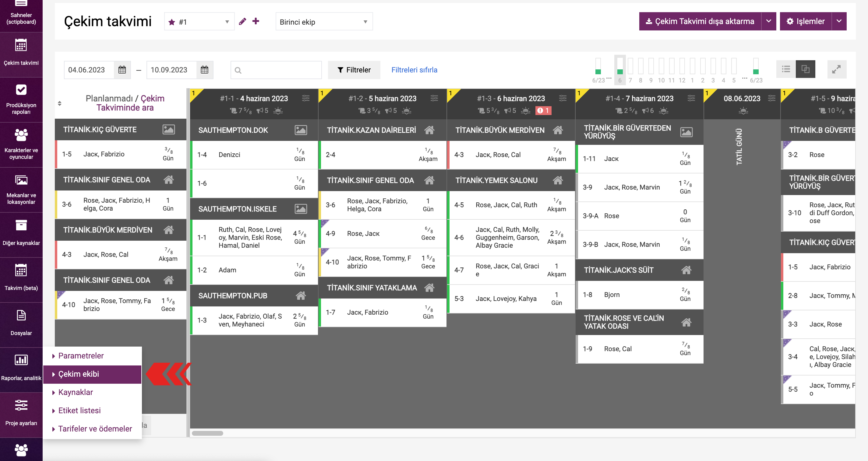868x461 pixels.
Task: Expand schedule to fullscreen
Action: [x=836, y=69]
